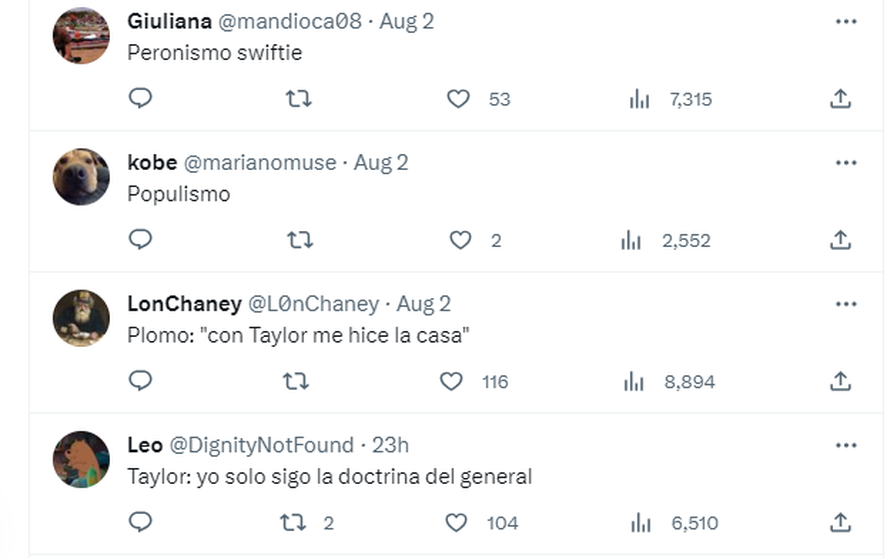Reply to Giuliana's "Peronismo swiftie" tweet
Image resolution: width=887 pixels, height=558 pixels.
(x=141, y=98)
